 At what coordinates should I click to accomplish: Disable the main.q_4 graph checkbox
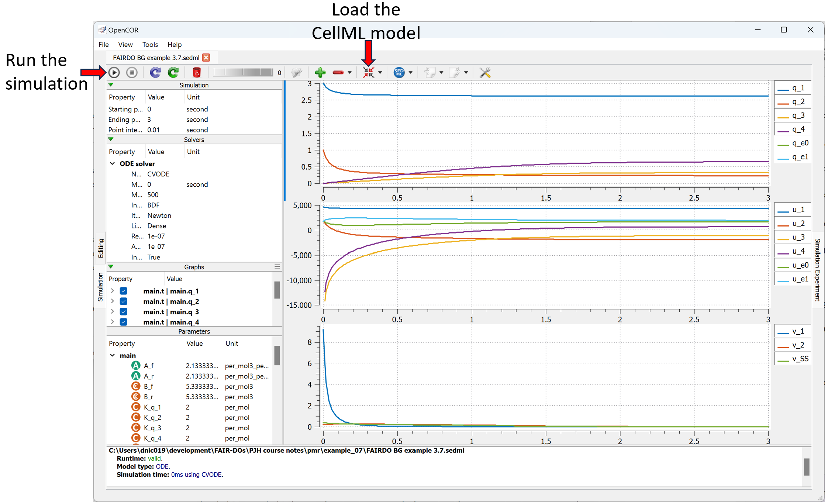pos(124,322)
